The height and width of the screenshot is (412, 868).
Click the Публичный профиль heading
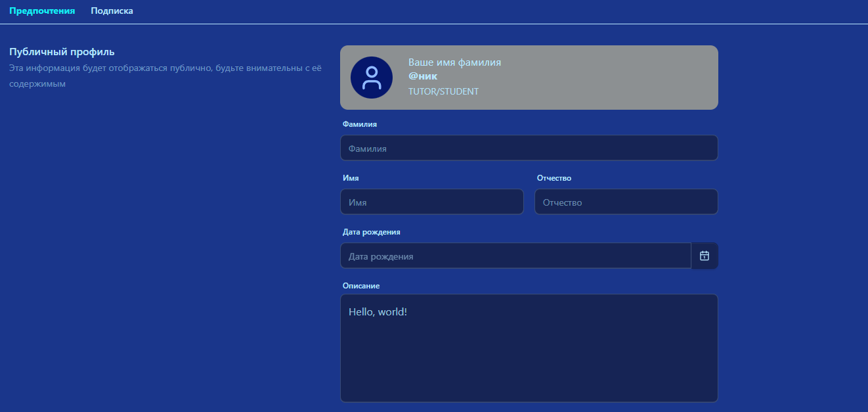click(x=62, y=51)
